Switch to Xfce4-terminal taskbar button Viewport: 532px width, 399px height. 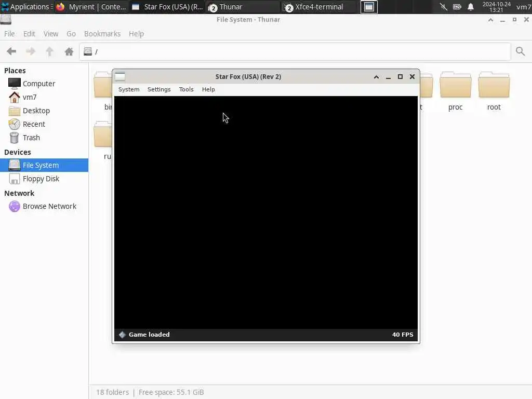(318, 7)
